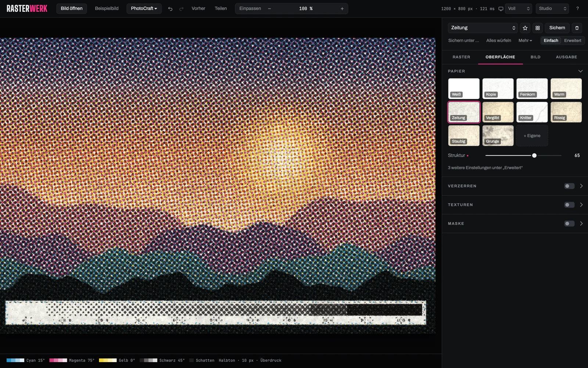This screenshot has width=588, height=368.
Task: Collapse the Papier section
Action: 580,71
